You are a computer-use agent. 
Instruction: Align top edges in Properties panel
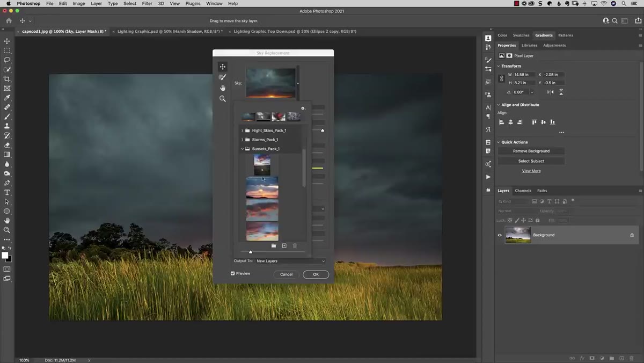coord(535,122)
